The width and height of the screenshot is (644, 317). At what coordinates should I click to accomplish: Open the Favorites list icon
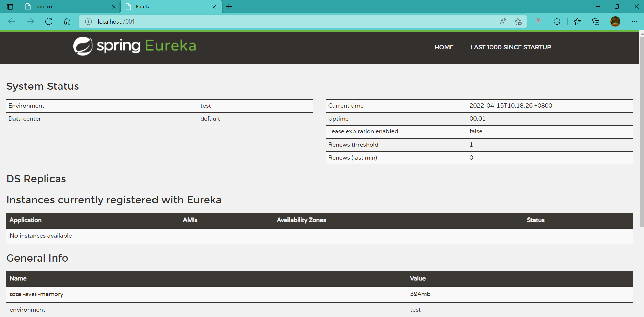pos(577,22)
